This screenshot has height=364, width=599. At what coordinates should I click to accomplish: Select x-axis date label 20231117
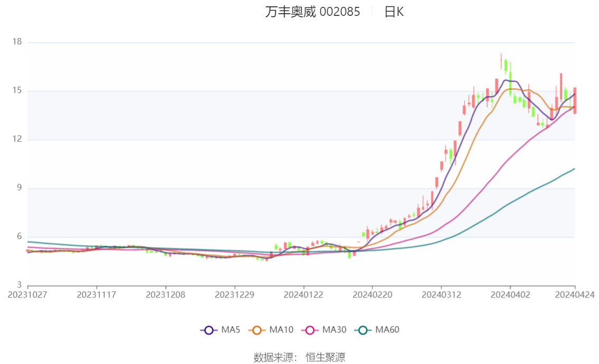[x=97, y=295]
